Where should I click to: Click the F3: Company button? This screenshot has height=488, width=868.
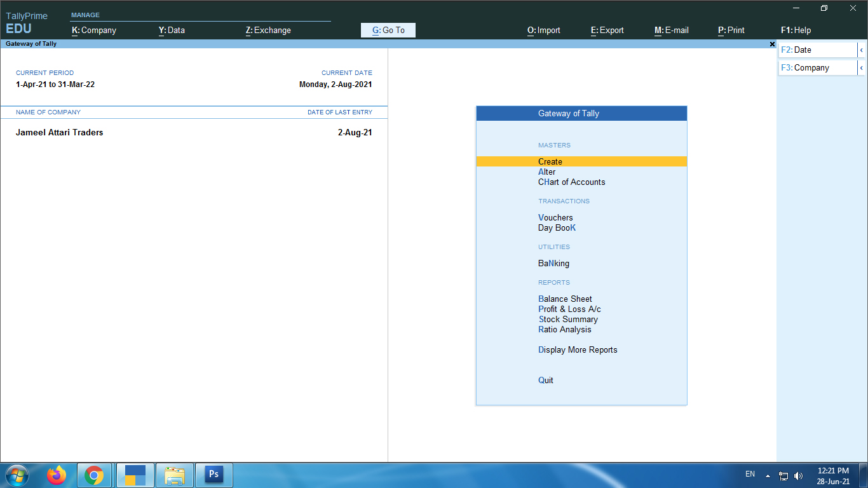tap(818, 68)
